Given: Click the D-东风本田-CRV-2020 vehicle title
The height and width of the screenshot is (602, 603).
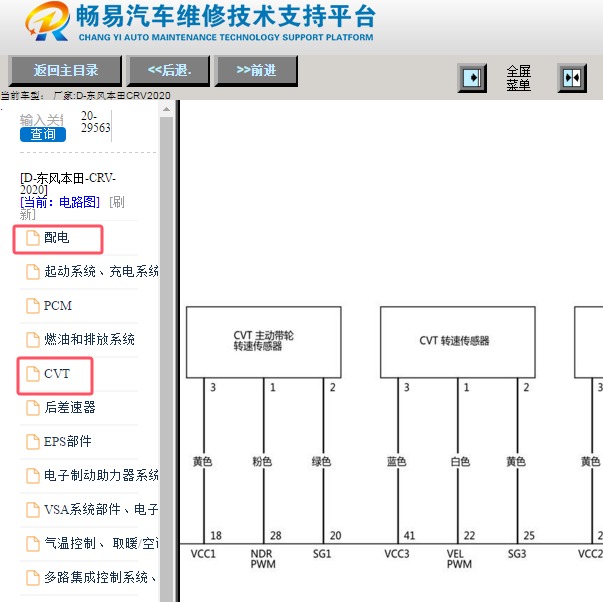Looking at the screenshot, I should click(x=68, y=183).
